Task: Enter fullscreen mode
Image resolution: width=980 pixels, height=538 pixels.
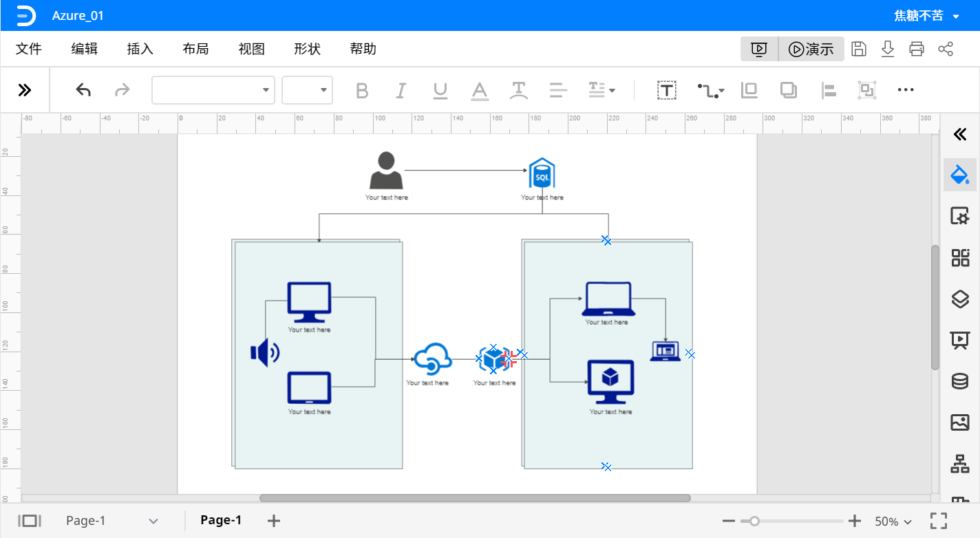Action: (x=939, y=521)
